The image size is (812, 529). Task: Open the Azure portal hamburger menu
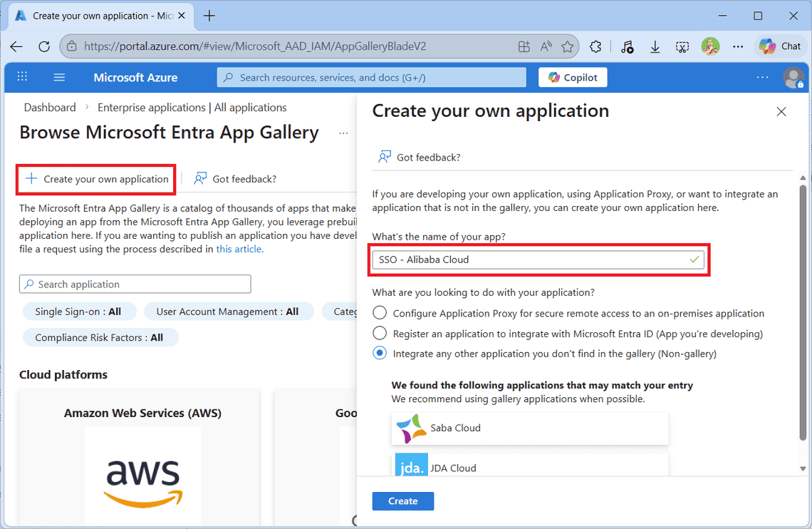(59, 77)
